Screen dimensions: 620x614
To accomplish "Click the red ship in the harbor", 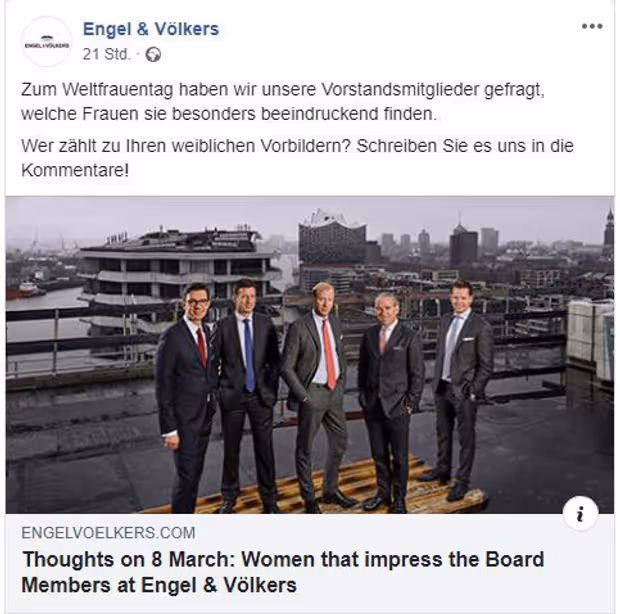I will pyautogui.click(x=25, y=290).
